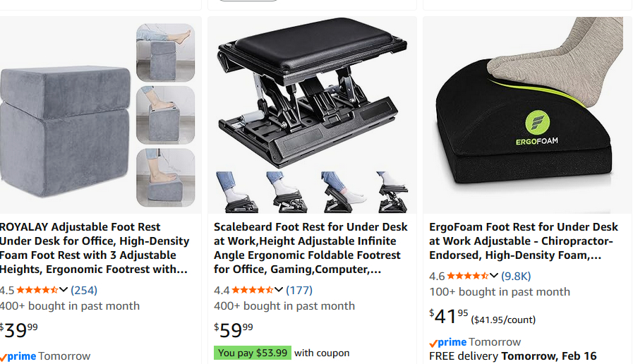
Task: Click Scalebeard 4.4 star rating icons
Action: point(252,290)
